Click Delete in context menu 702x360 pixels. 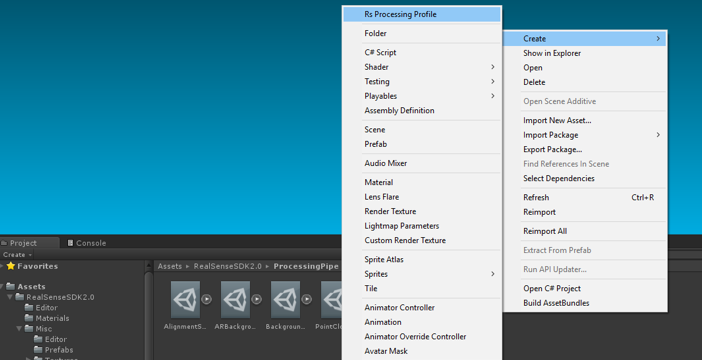point(585,82)
